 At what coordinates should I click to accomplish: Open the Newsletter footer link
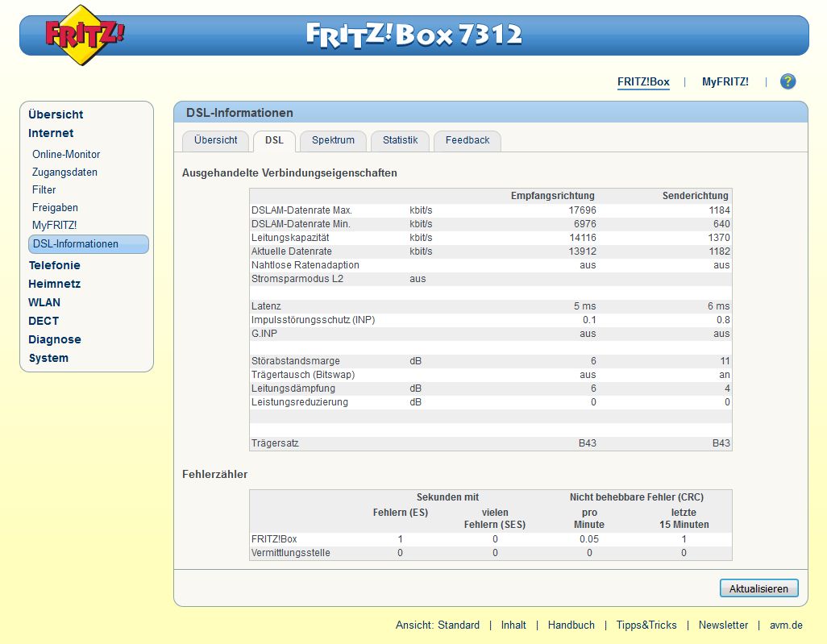[x=723, y=625]
